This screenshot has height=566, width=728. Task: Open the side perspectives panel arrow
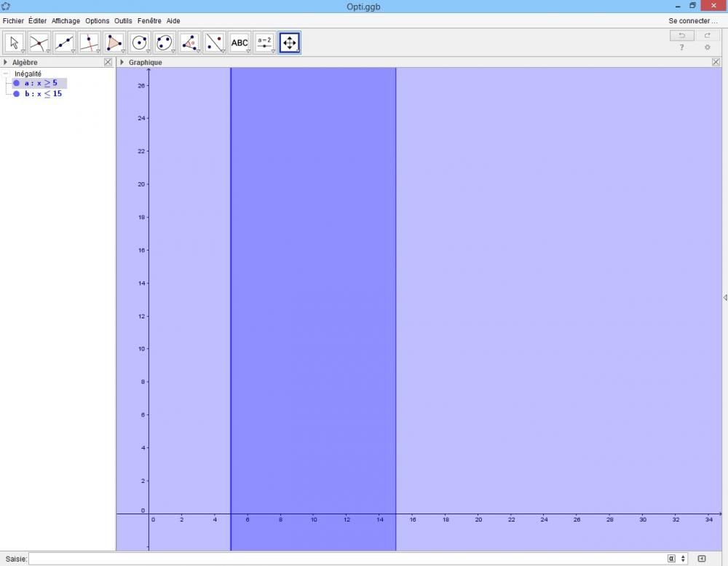point(725,297)
